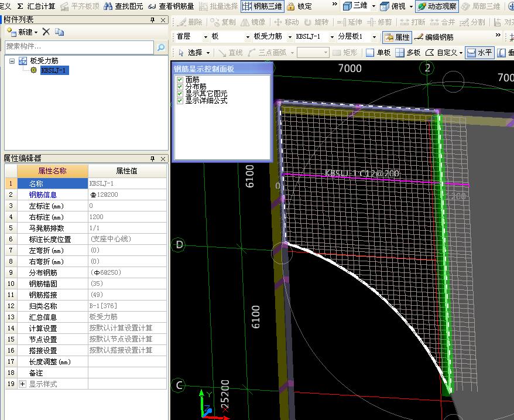
Task: Click the 长度调整 value cell
Action: click(x=128, y=362)
